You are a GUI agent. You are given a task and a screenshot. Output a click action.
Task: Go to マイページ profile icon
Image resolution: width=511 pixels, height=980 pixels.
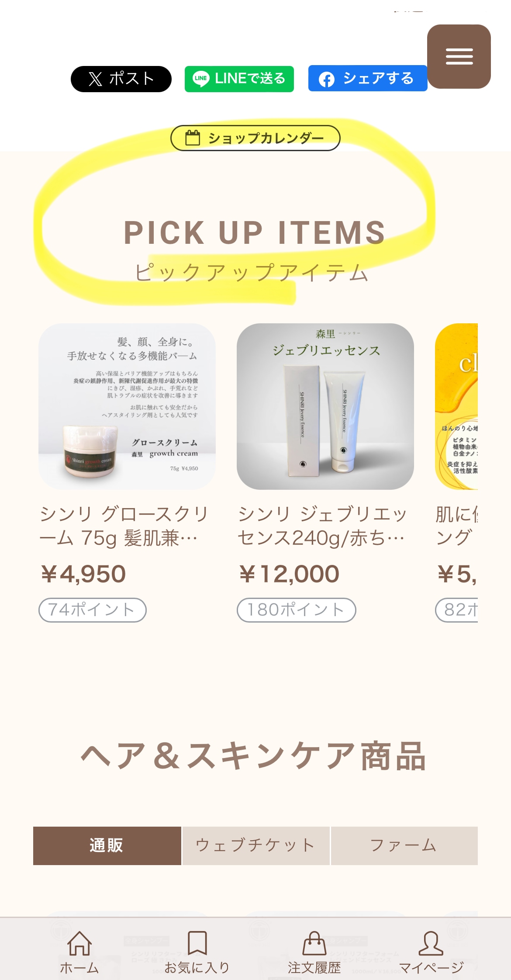point(431,945)
